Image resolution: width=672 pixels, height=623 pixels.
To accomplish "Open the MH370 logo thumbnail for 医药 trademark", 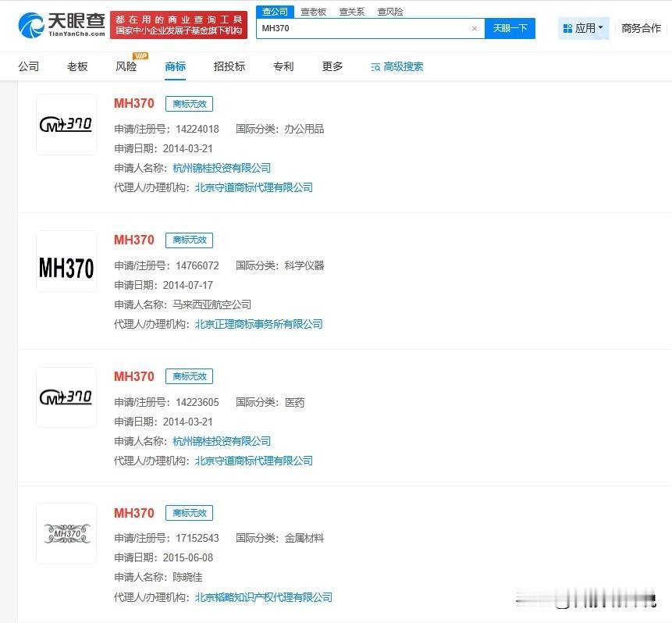I will (x=66, y=397).
